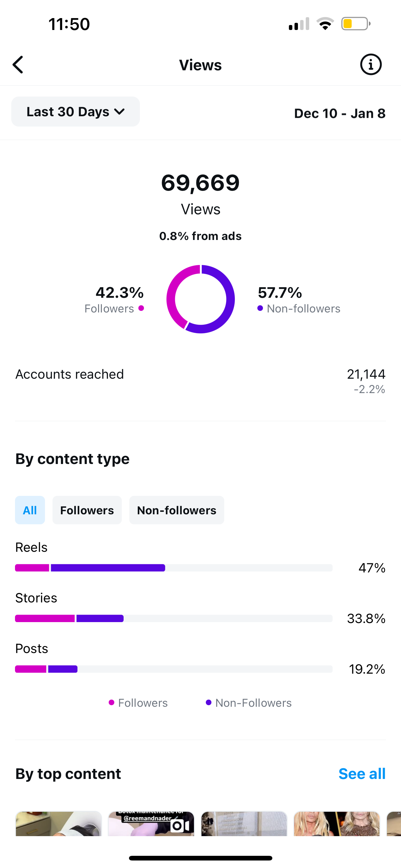Tap the back arrow icon

[x=18, y=65]
